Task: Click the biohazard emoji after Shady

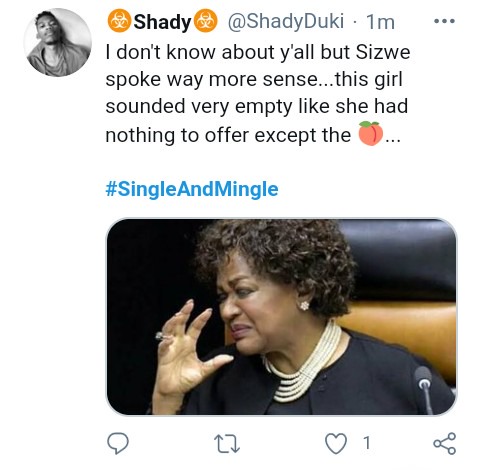Action: click(x=206, y=21)
